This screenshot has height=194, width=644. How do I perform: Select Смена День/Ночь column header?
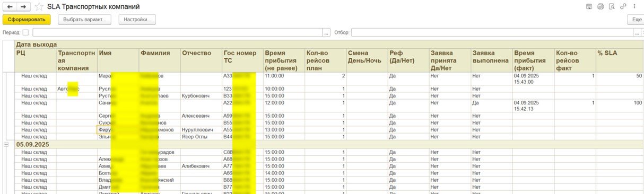coord(367,60)
